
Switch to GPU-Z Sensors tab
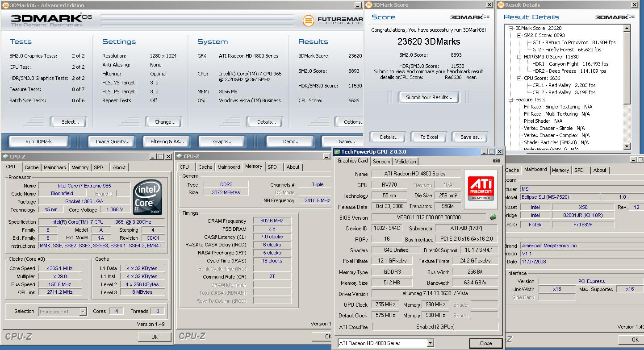coord(381,162)
